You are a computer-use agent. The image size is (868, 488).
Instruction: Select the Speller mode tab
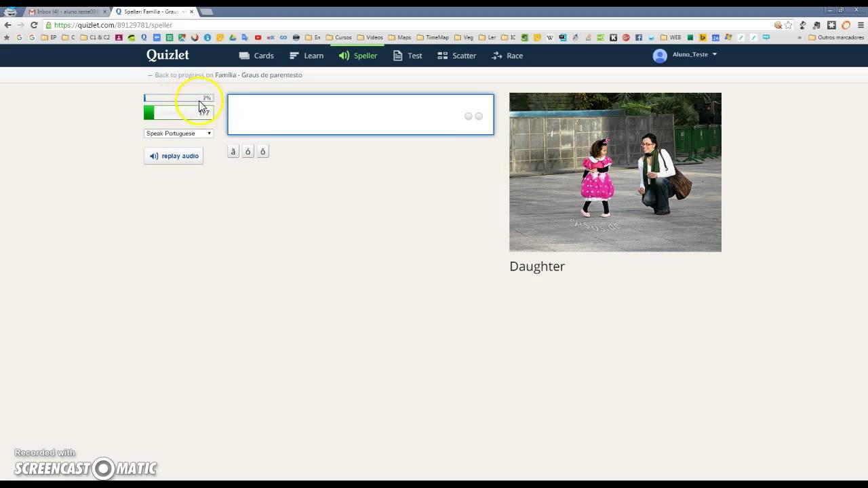pos(358,56)
